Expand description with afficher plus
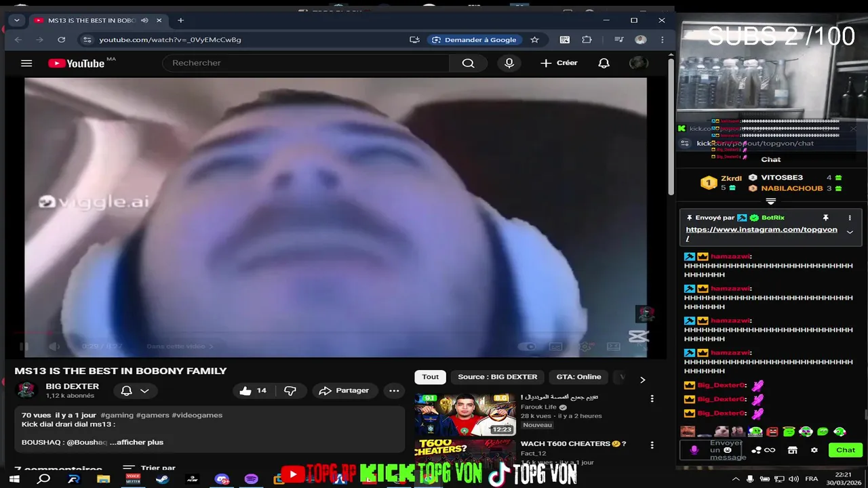The height and width of the screenshot is (488, 868). pos(136,442)
